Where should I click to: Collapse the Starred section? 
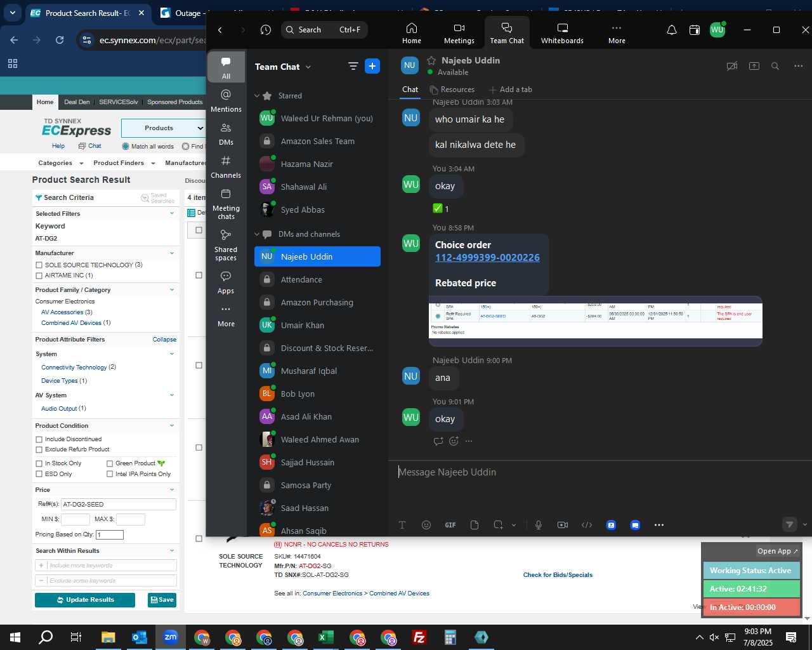pos(257,96)
